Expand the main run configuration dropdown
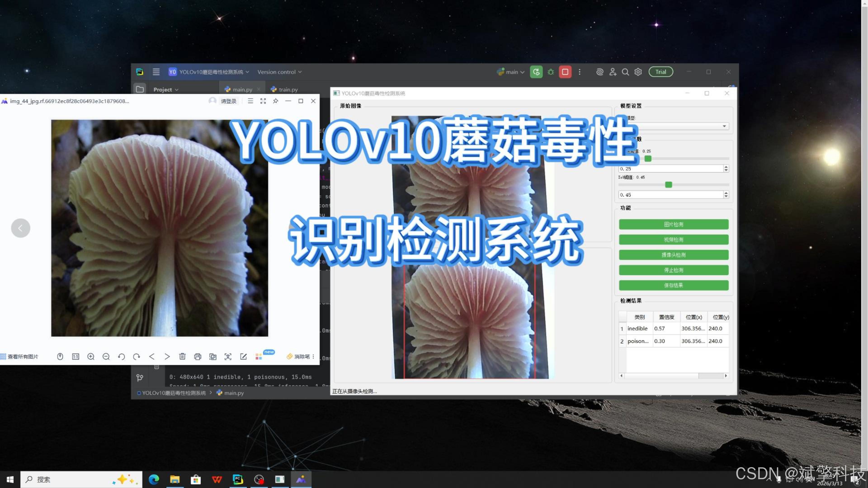The width and height of the screenshot is (868, 488). coord(511,72)
